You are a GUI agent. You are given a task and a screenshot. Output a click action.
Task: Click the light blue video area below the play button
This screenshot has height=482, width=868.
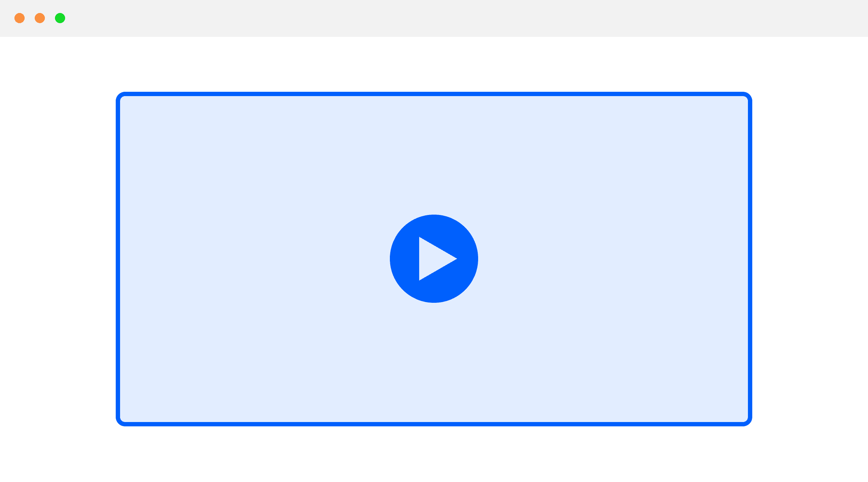coord(434,362)
